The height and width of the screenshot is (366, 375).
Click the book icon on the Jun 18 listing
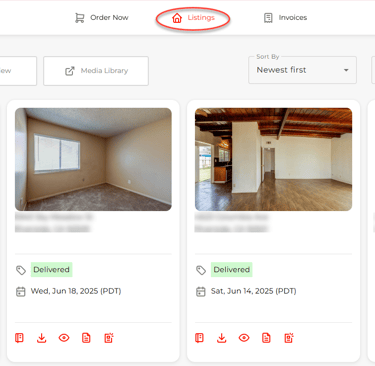point(19,338)
